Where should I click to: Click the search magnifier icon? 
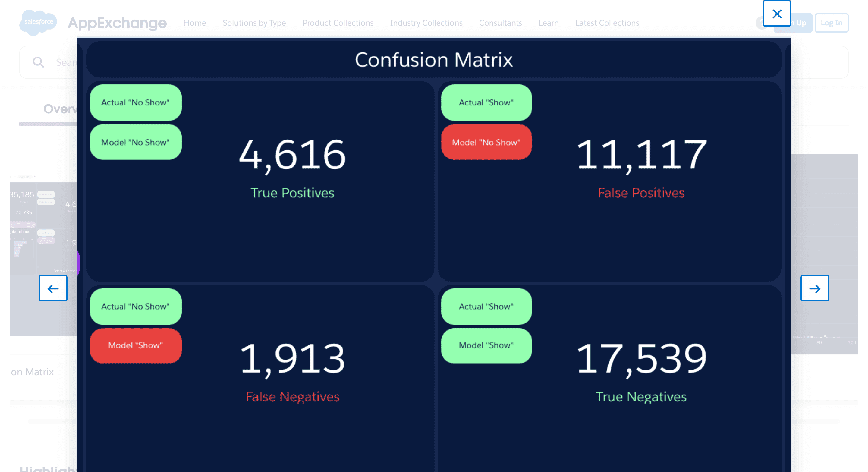[38, 62]
